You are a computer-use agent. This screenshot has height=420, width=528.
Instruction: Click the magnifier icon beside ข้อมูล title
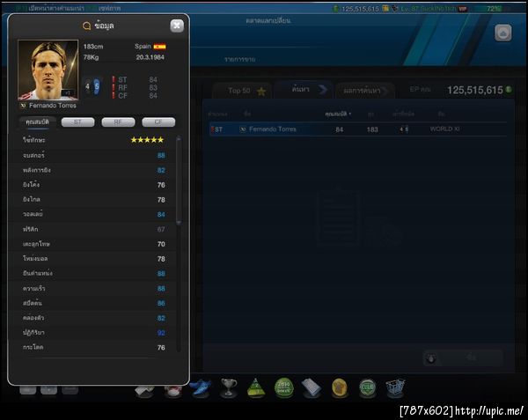[x=87, y=26]
